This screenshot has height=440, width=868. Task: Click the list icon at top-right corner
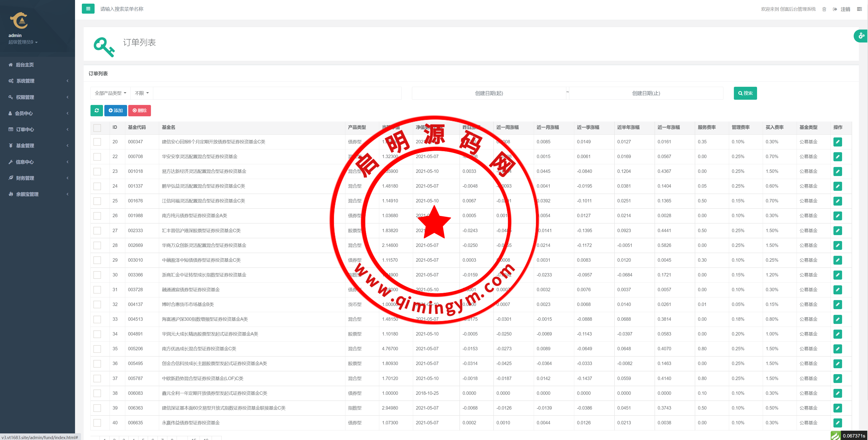[x=859, y=9]
